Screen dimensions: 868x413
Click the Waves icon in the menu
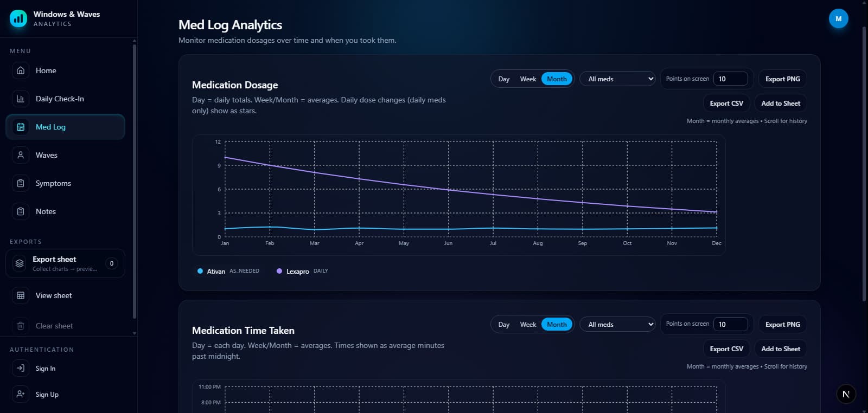tap(20, 155)
